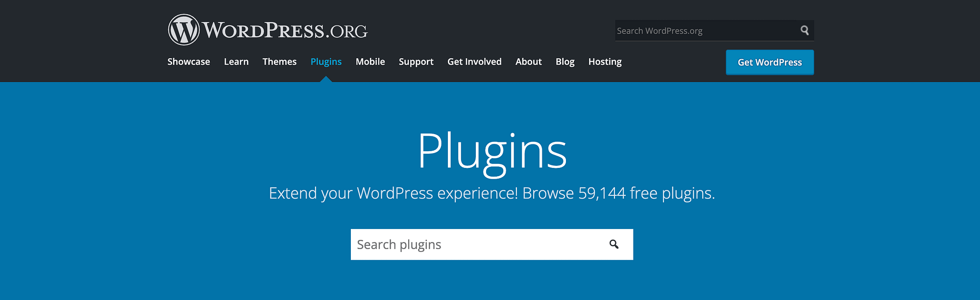Open the Get Involved page
The image size is (980, 300).
point(474,62)
